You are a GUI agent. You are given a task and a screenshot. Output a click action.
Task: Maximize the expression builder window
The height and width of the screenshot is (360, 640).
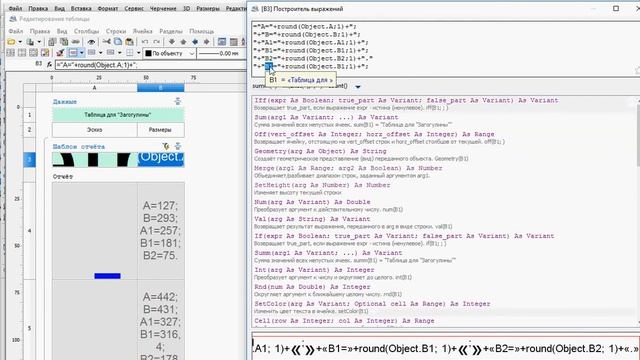(616, 9)
